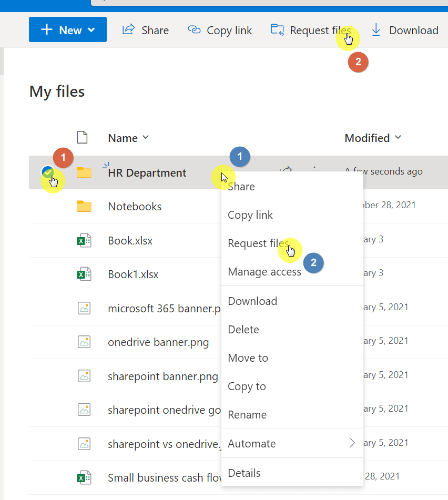Click the download arrow icon
This screenshot has width=448, height=500.
376,29
